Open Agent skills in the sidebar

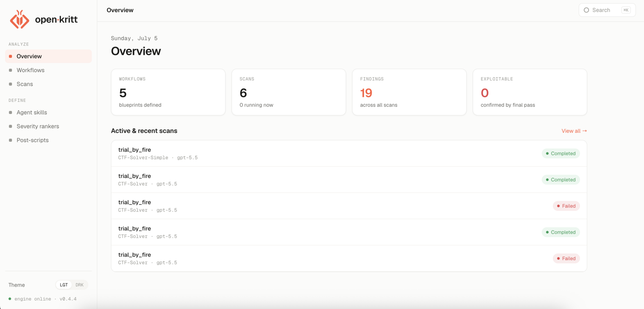coord(48,112)
